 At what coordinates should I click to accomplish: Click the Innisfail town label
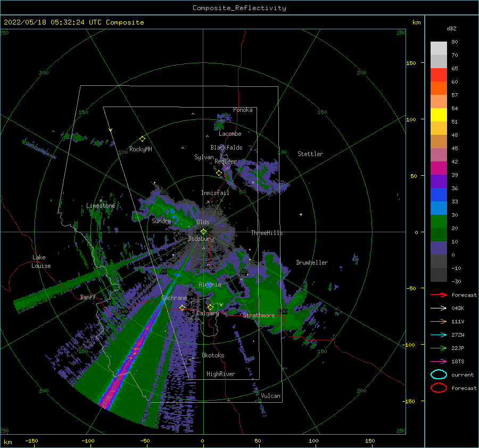pyautogui.click(x=215, y=193)
